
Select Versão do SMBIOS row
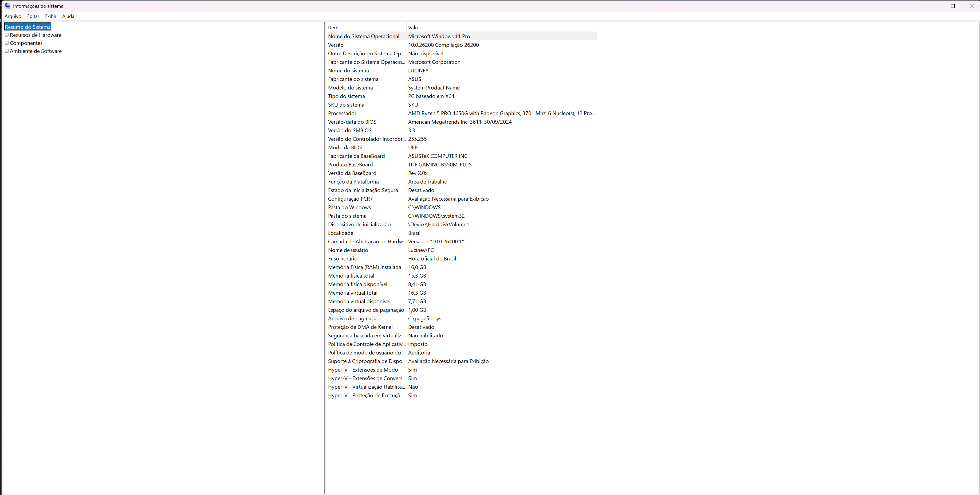tap(462, 130)
